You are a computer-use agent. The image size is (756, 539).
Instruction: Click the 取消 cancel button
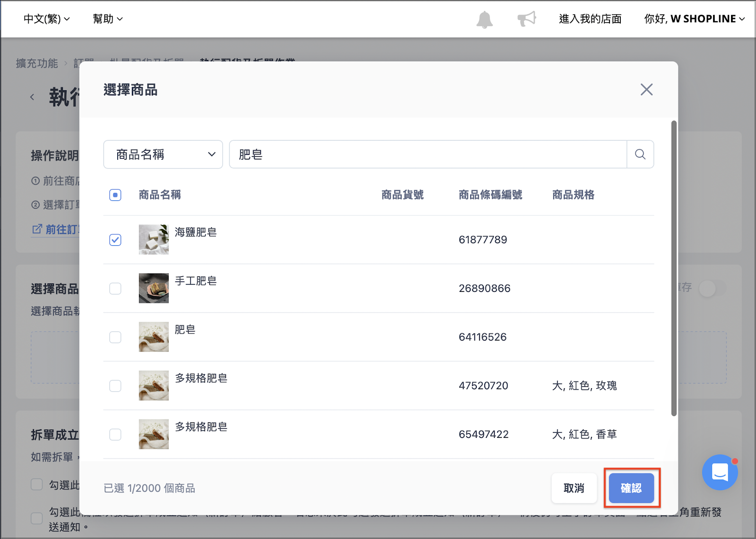(x=574, y=488)
